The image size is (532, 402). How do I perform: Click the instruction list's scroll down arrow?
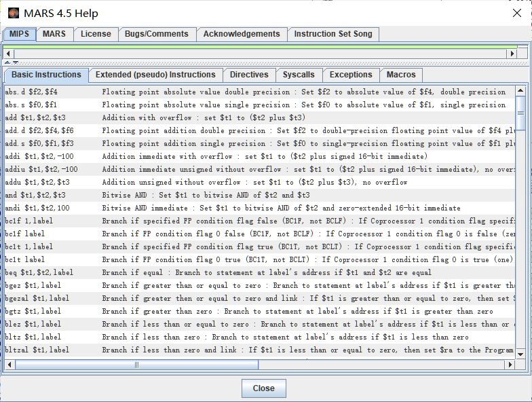[x=520, y=354]
